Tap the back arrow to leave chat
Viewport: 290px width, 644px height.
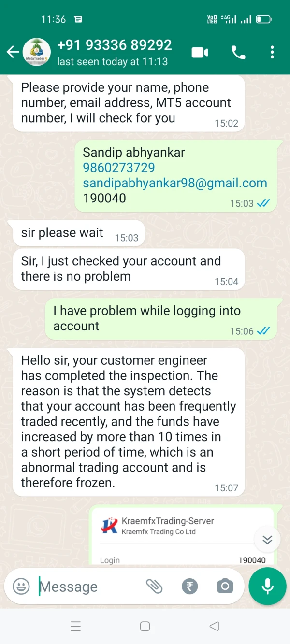click(13, 52)
